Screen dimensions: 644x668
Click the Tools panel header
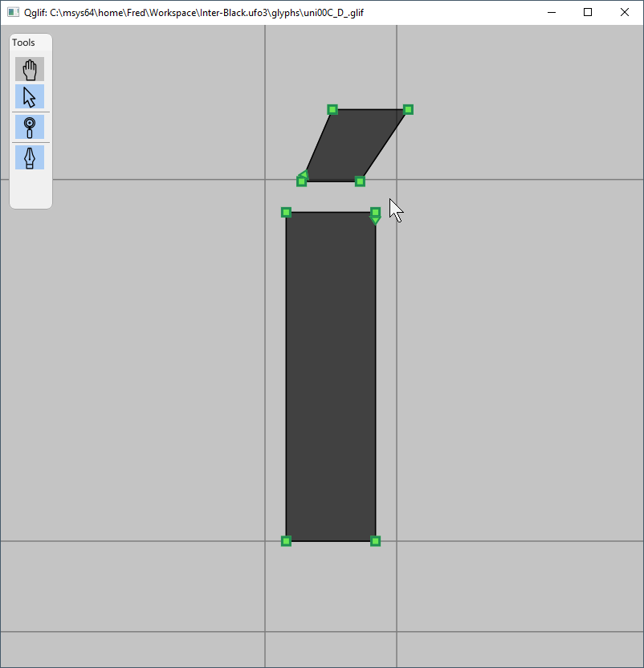tap(31, 43)
